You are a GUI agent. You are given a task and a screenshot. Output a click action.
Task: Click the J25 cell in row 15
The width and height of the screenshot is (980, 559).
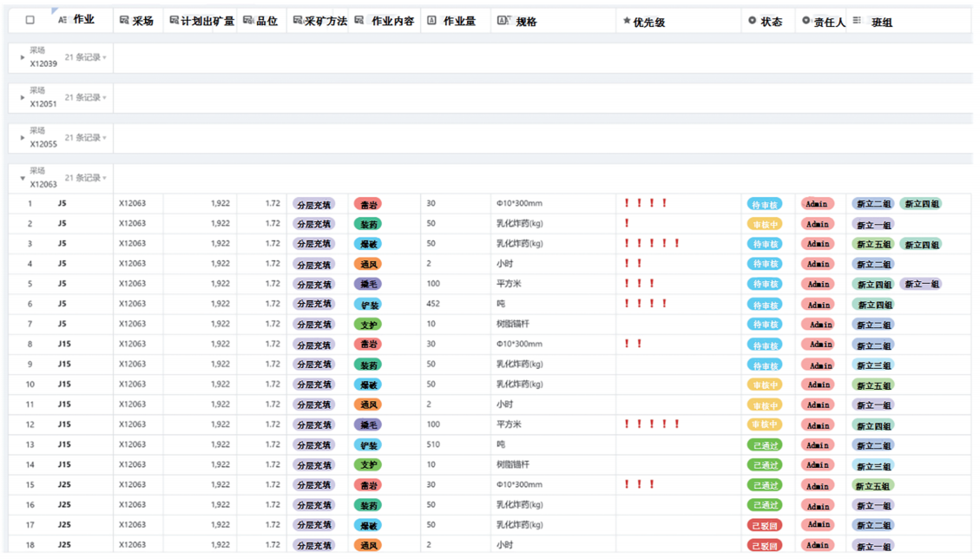click(64, 484)
